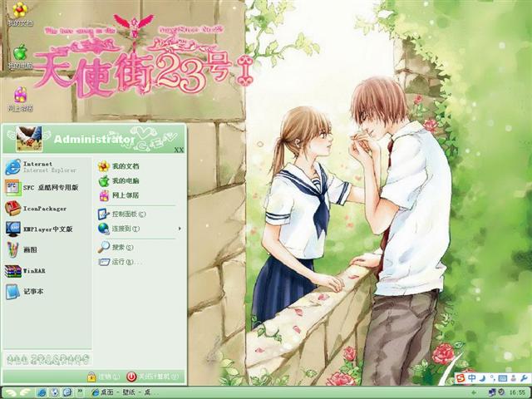Image resolution: width=532 pixels, height=399 pixels.
Task: Open 运行(R)... run dialog entry
Action: pos(120,262)
